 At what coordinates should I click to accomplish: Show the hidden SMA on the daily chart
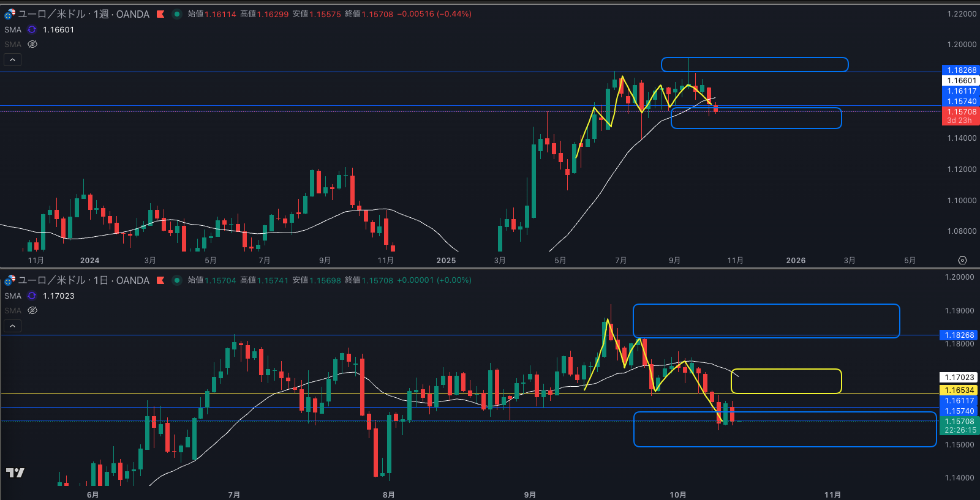[32, 310]
